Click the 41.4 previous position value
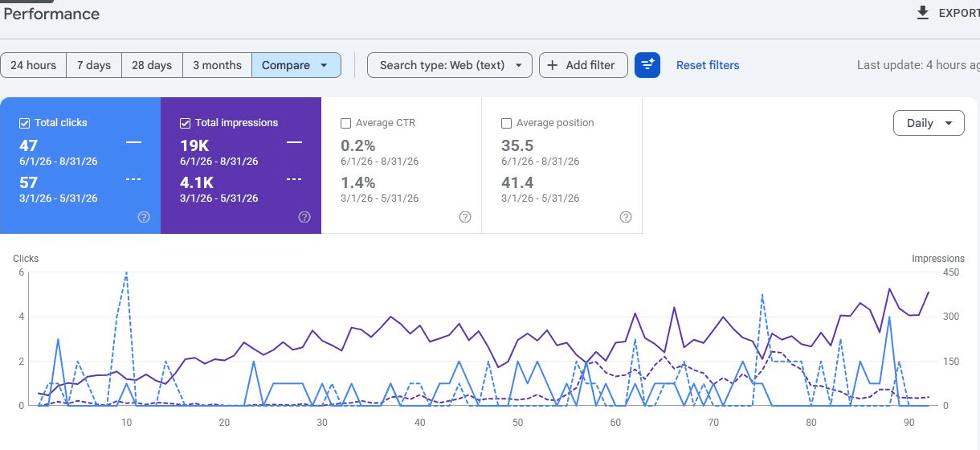Screen dimensions: 980x450 (x=517, y=182)
